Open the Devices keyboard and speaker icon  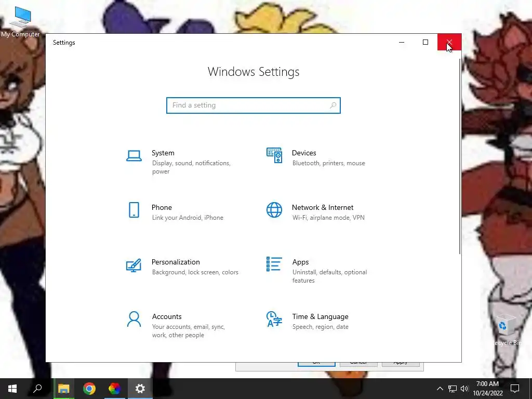click(274, 155)
